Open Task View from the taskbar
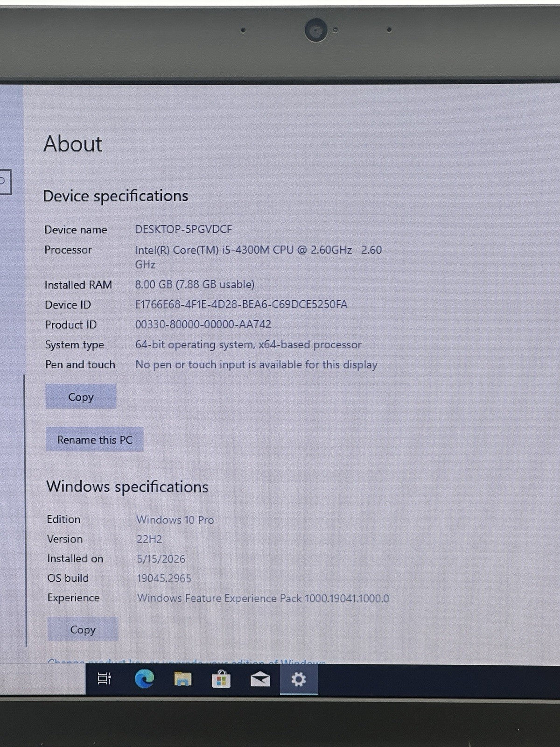 tap(105, 678)
